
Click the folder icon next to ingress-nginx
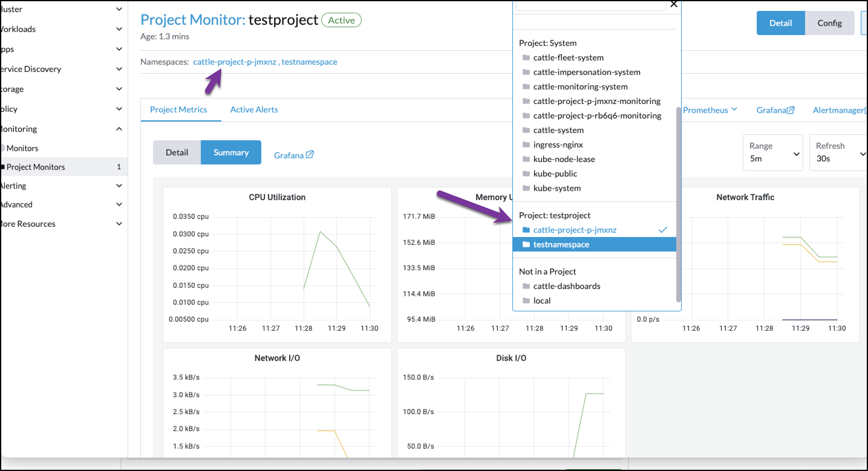(x=526, y=145)
